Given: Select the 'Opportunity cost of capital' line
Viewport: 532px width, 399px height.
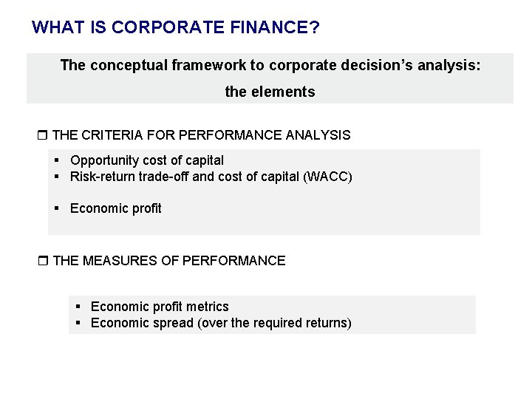Looking at the screenshot, I should 147,160.
